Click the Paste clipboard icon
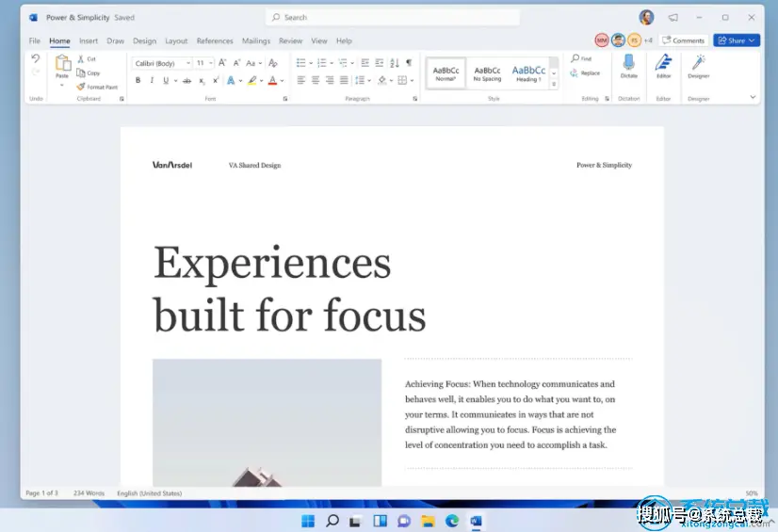Image resolution: width=778 pixels, height=532 pixels. (62, 63)
